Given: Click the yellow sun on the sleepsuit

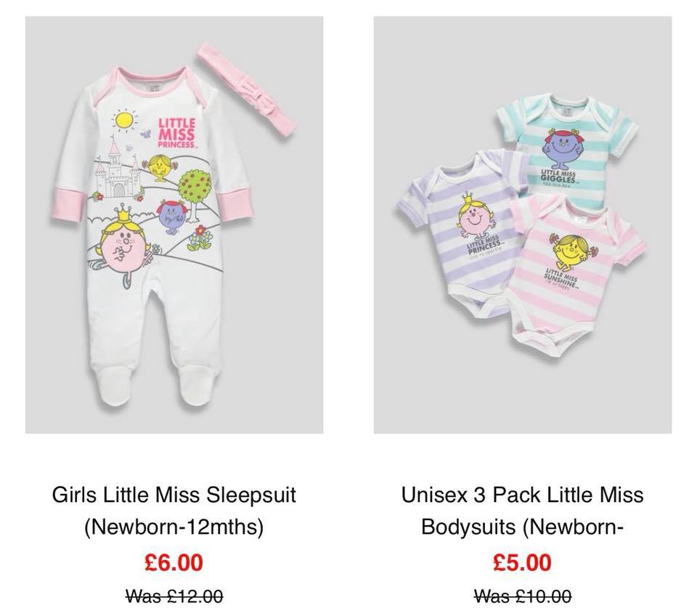Looking at the screenshot, I should pyautogui.click(x=123, y=120).
